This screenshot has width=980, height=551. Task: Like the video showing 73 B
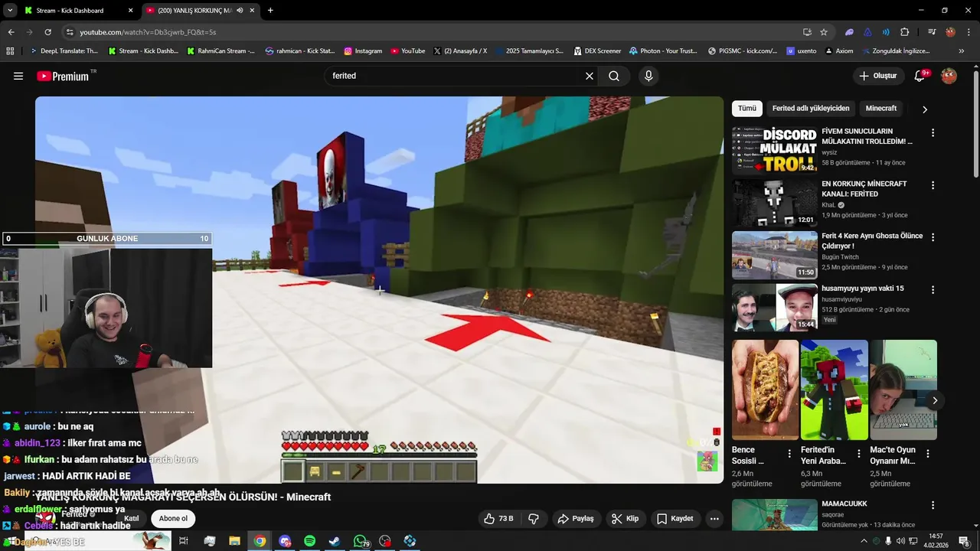498,518
